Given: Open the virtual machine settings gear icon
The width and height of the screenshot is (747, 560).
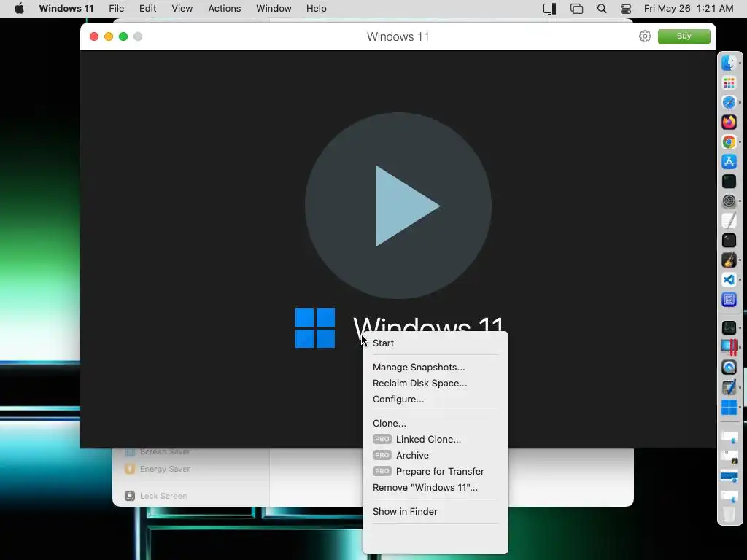Looking at the screenshot, I should click(x=645, y=36).
